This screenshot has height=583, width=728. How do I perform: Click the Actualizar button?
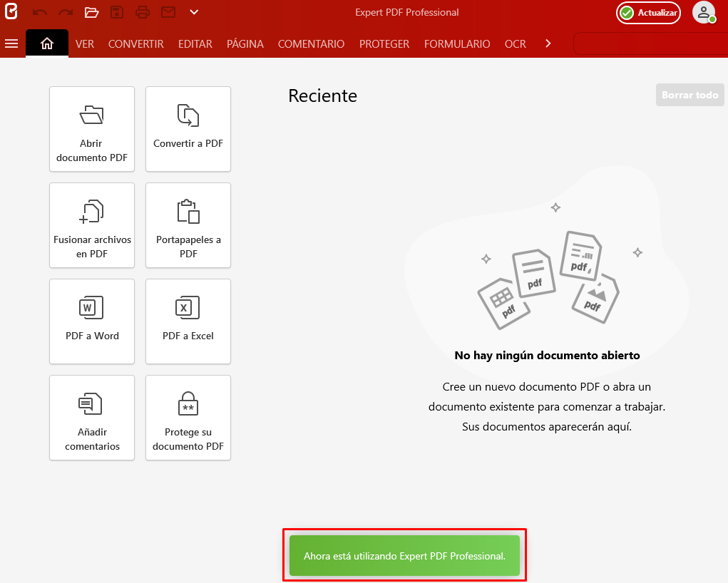pos(648,13)
